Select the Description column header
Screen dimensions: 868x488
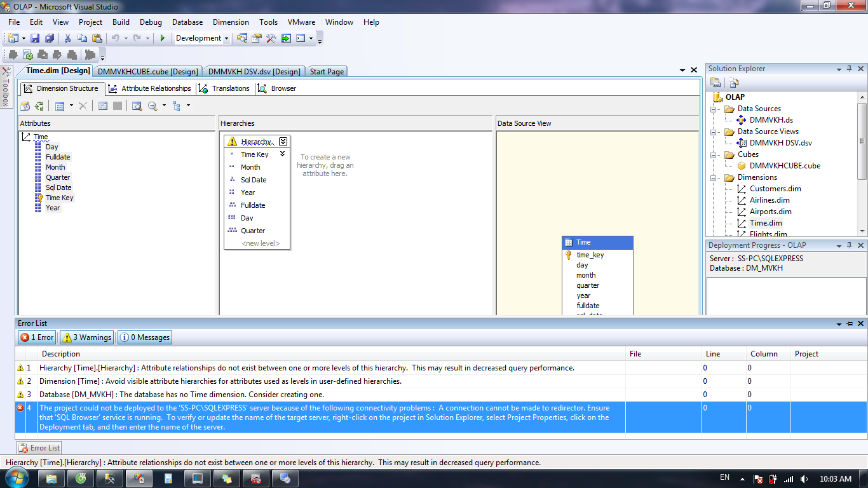pos(61,354)
